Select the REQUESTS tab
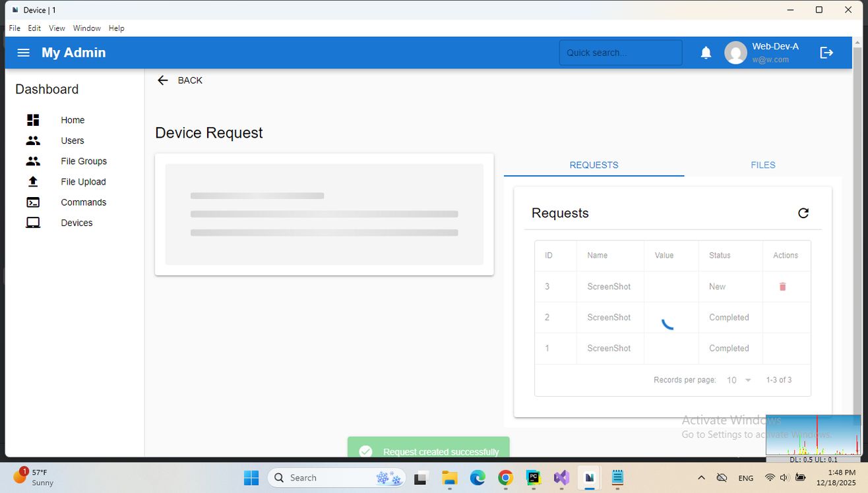Viewport: 868px width, 493px height. [594, 165]
